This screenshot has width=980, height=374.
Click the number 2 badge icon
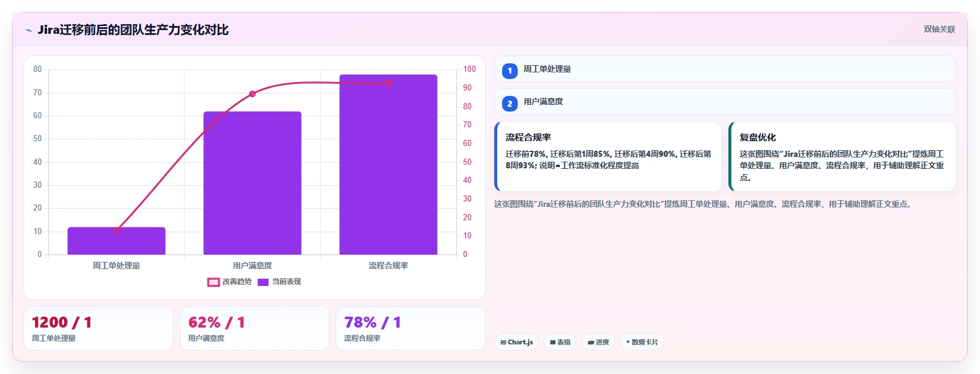point(509,103)
